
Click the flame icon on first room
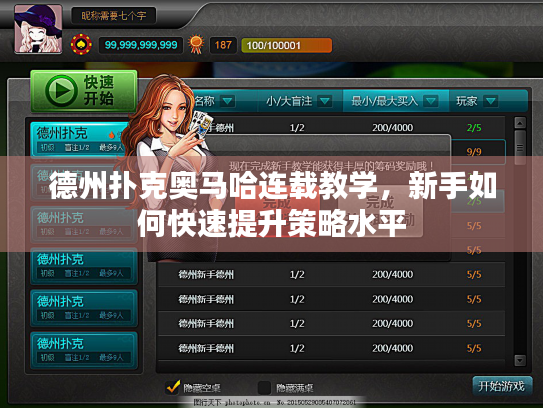pyautogui.click(x=112, y=135)
